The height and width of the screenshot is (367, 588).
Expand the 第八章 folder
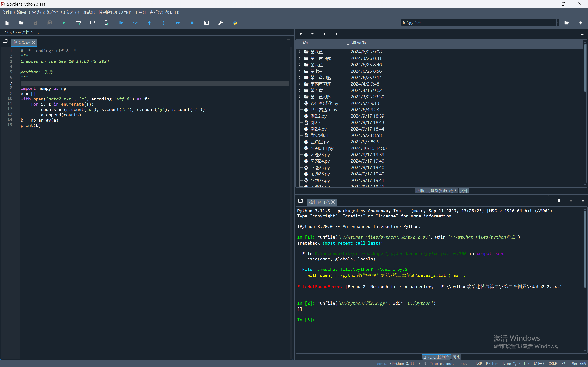pyautogui.click(x=300, y=52)
